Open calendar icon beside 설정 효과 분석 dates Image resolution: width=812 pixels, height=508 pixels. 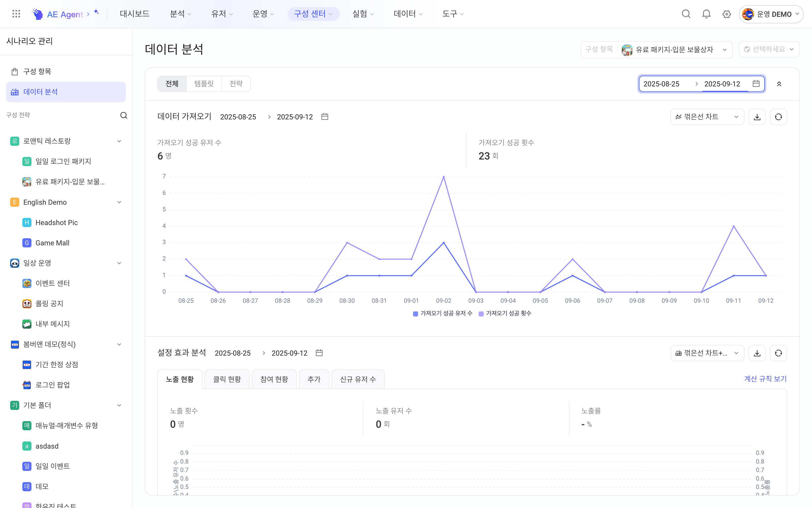[319, 353]
